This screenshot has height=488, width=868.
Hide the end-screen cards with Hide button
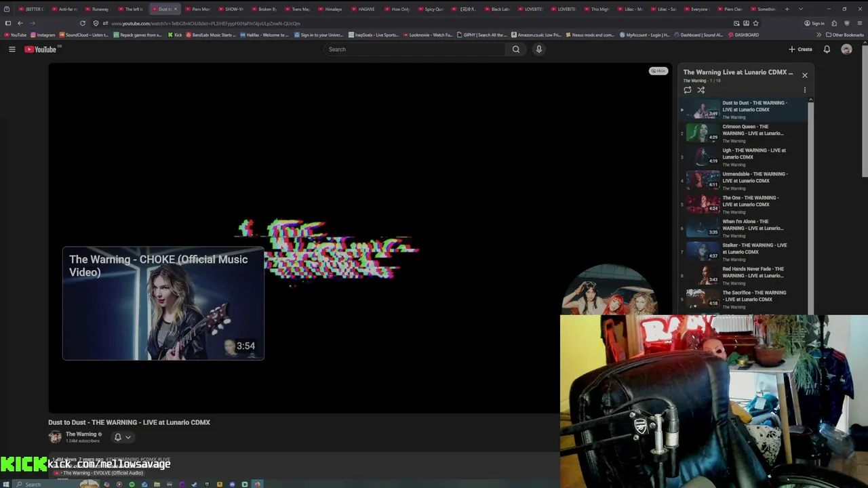click(658, 70)
